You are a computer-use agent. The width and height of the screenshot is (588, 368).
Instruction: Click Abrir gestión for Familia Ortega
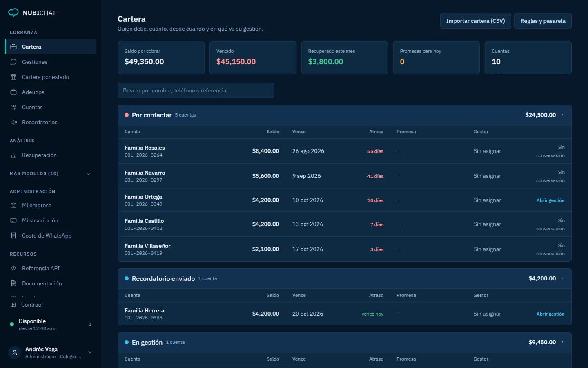[550, 200]
